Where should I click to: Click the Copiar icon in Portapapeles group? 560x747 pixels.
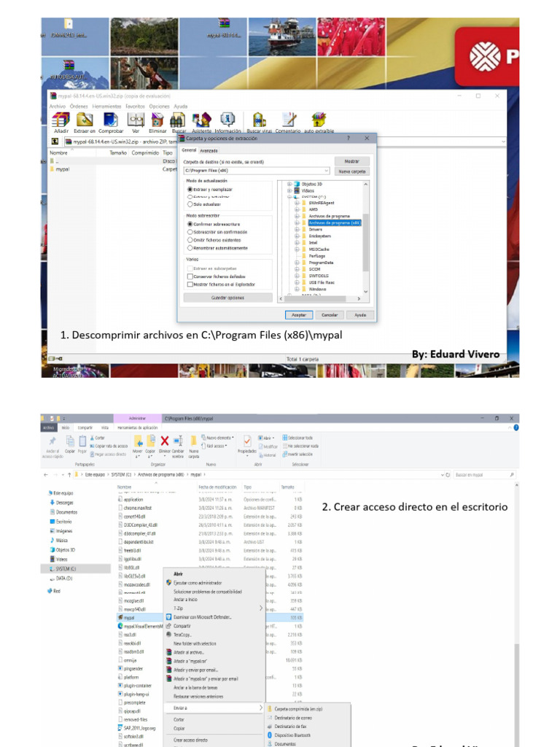[70, 441]
